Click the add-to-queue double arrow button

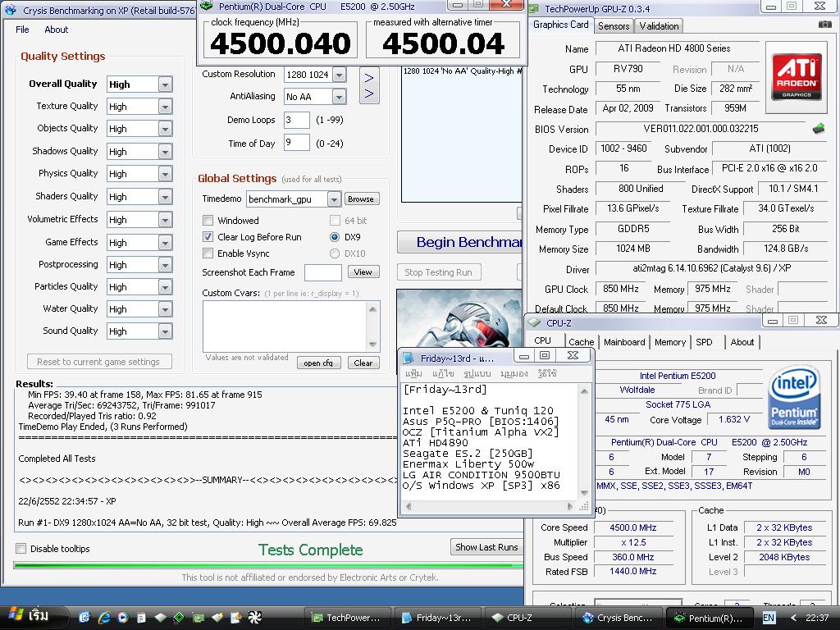pos(369,85)
